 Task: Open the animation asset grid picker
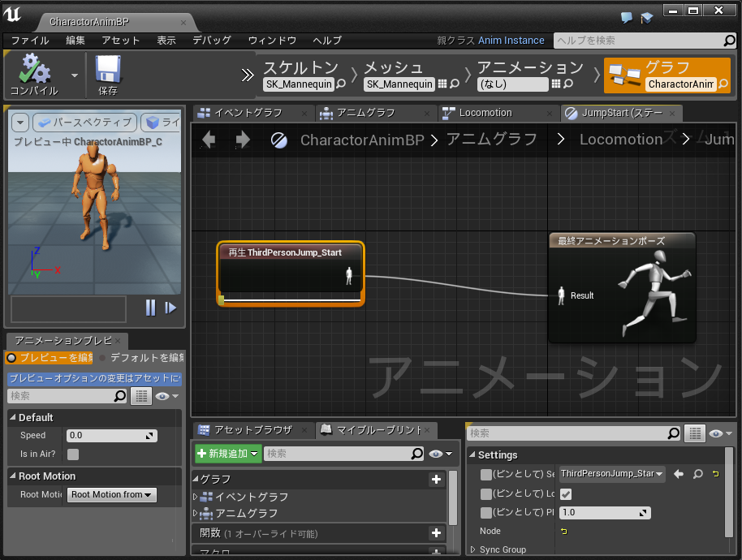(x=556, y=84)
